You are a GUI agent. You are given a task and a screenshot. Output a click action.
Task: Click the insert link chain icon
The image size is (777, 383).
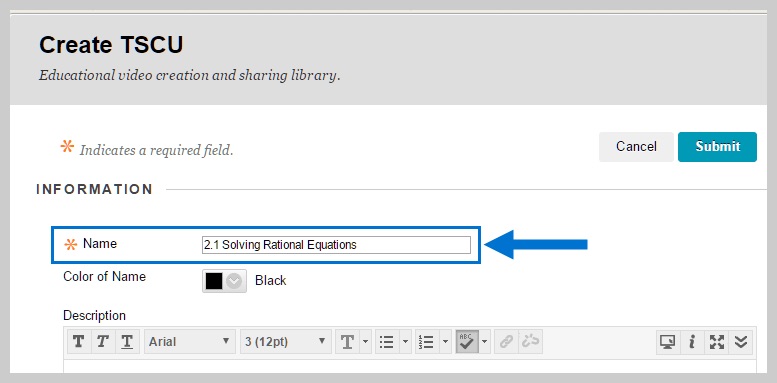pyautogui.click(x=506, y=342)
